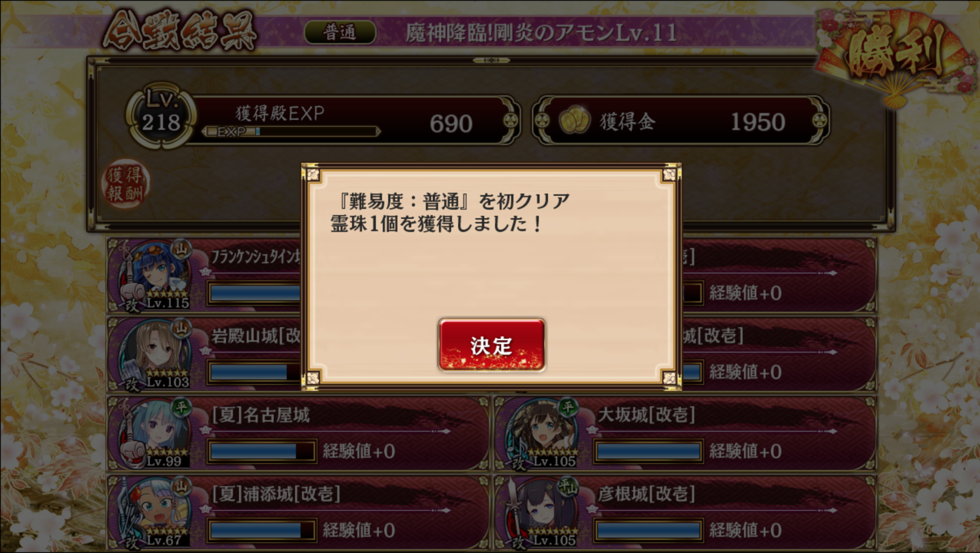This screenshot has height=553, width=980.
Task: Select the 彦根城[改壱] character portrait
Action: [x=542, y=512]
